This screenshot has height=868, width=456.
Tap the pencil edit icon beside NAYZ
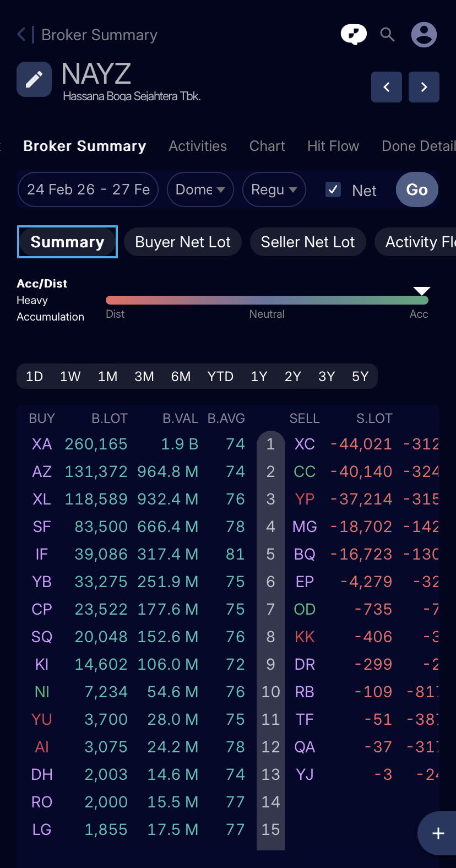[x=34, y=79]
